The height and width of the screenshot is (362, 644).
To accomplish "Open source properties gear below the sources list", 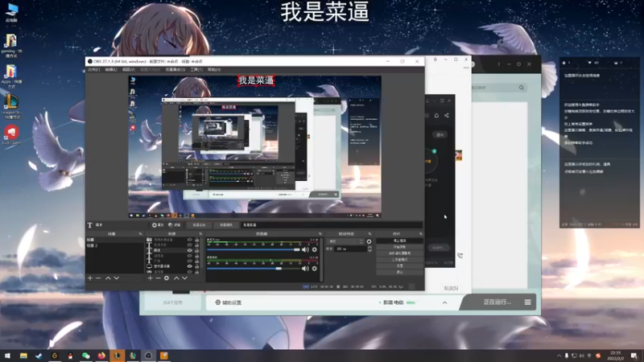I will [167, 278].
